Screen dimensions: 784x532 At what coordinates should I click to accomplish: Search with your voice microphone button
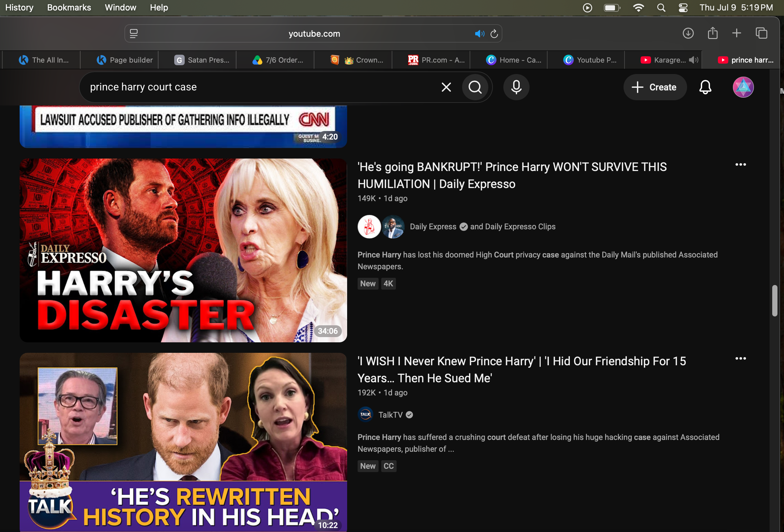point(516,87)
